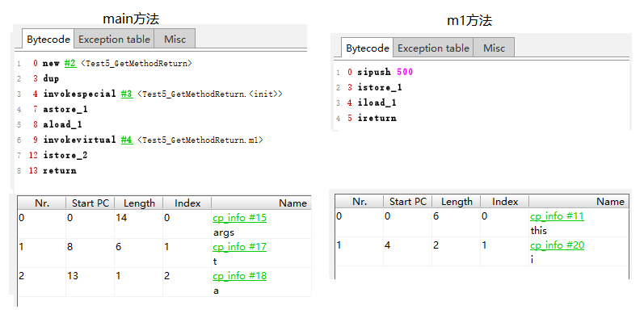The image size is (644, 318).
Task: Click <Test5_GetMethodReturn.m1> text
Action: pyautogui.click(x=200, y=140)
